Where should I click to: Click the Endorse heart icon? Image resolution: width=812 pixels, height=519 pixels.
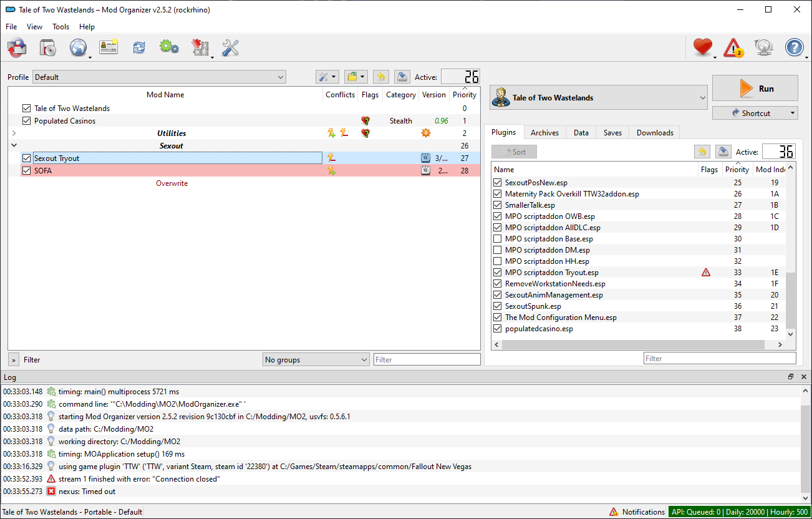(x=703, y=47)
